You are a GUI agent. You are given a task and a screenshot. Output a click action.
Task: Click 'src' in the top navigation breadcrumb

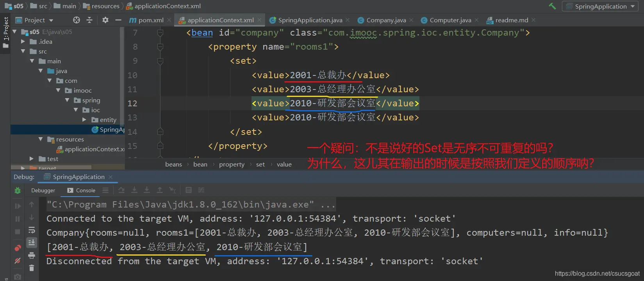tap(39, 6)
